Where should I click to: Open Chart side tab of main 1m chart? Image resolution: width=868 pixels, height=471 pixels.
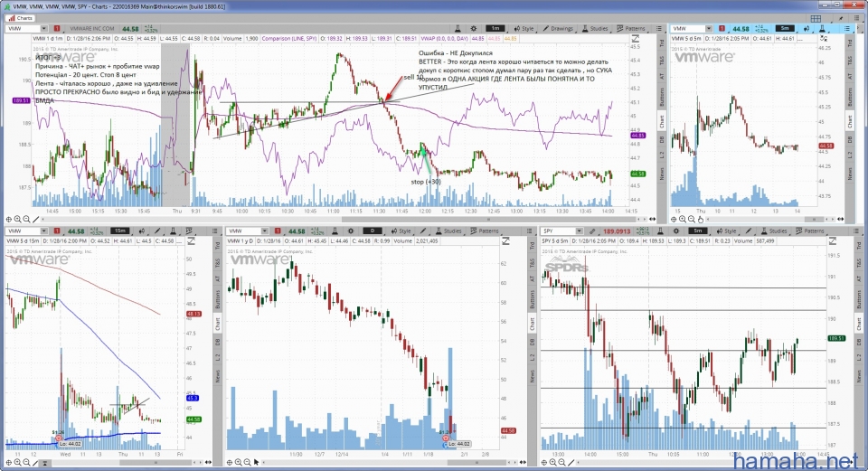point(662,120)
